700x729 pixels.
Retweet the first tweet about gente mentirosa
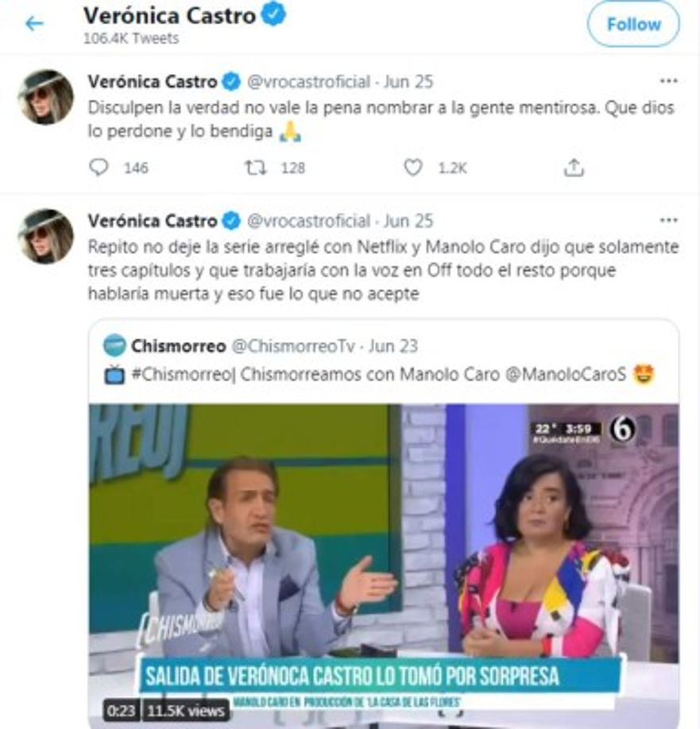255,168
